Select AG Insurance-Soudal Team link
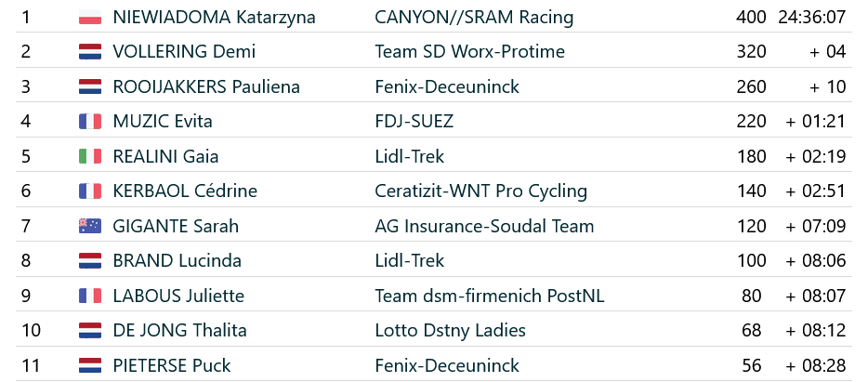This screenshot has width=868, height=382. point(484,226)
